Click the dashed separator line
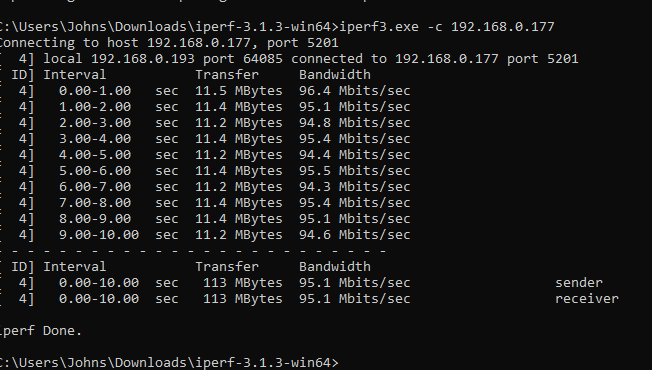Image resolution: width=652 pixels, height=370 pixels. tap(193, 251)
